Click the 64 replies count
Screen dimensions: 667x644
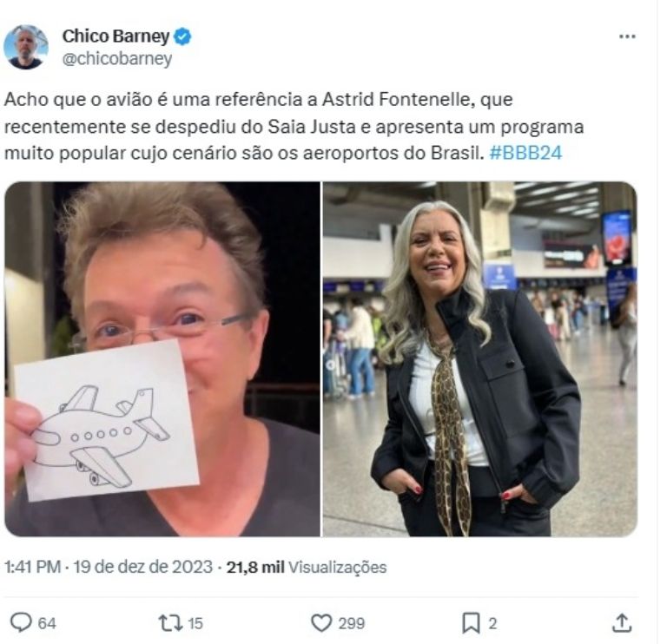click(x=47, y=623)
